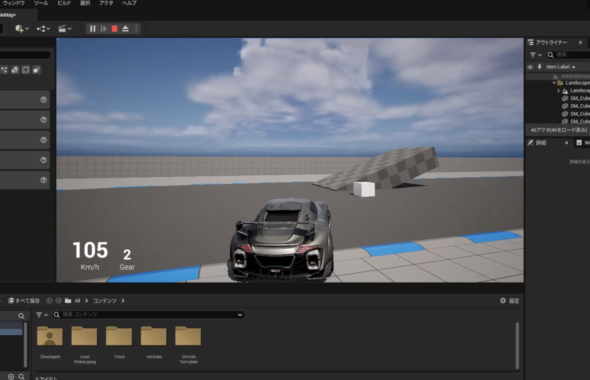
Task: Open content browser 設定 settings
Action: (x=509, y=301)
